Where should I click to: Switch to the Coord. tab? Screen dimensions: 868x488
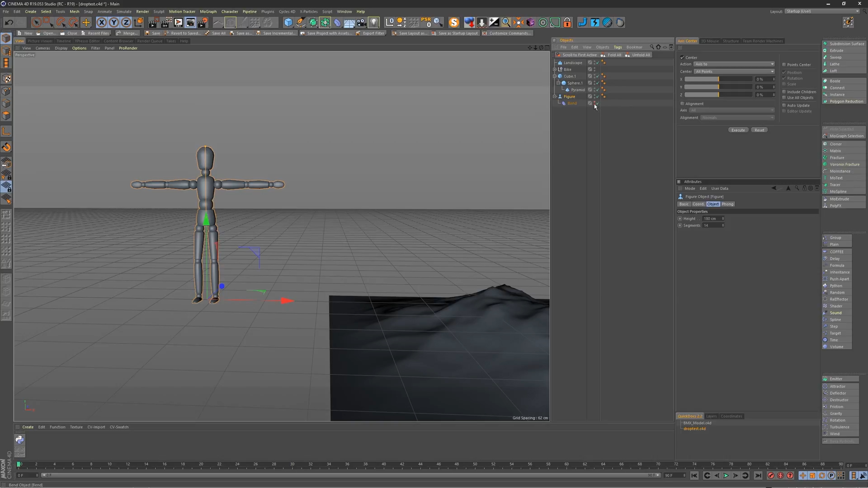click(x=698, y=204)
